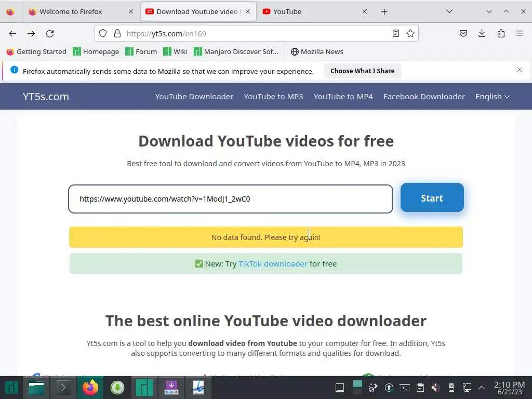532x399 pixels.
Task: Click the Choose What I Share button
Action: pyautogui.click(x=362, y=71)
